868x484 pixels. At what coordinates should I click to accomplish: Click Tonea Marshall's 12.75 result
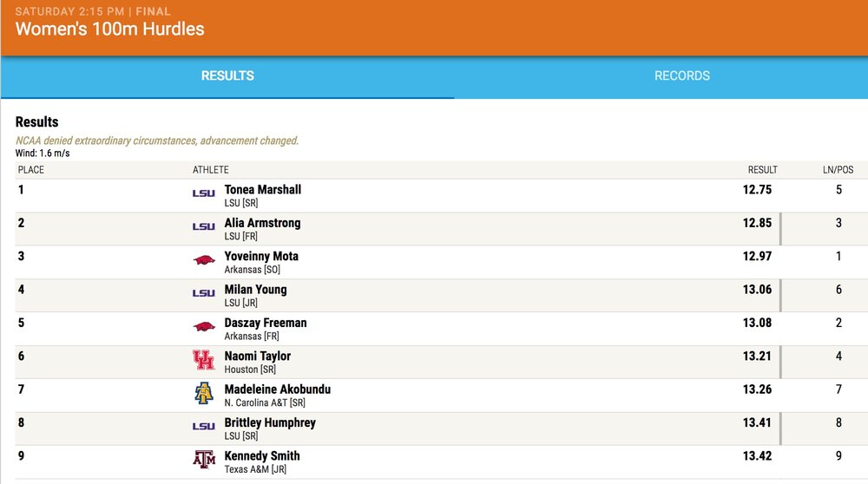(757, 189)
